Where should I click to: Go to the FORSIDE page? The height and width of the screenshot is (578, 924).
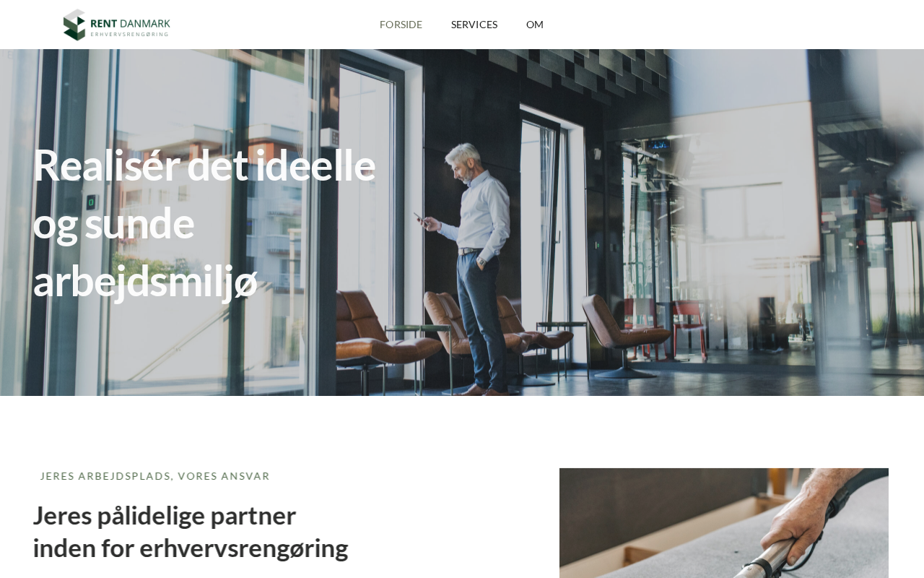click(401, 25)
